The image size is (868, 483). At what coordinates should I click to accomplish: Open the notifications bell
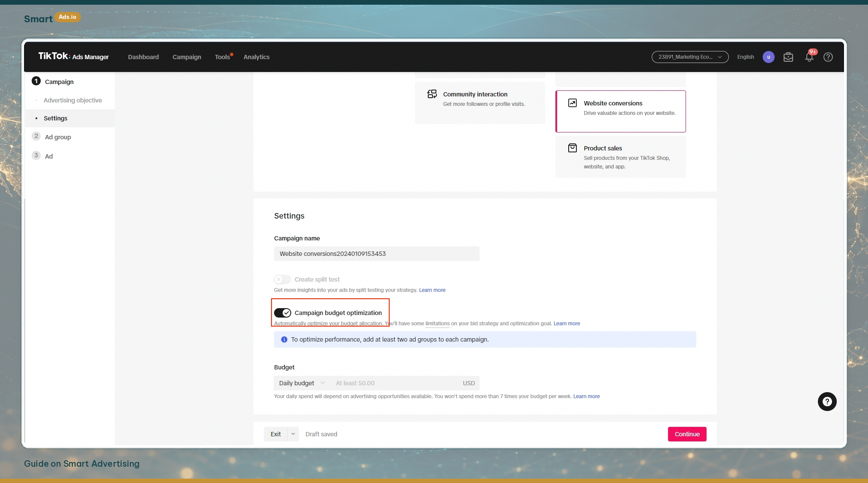(x=809, y=57)
